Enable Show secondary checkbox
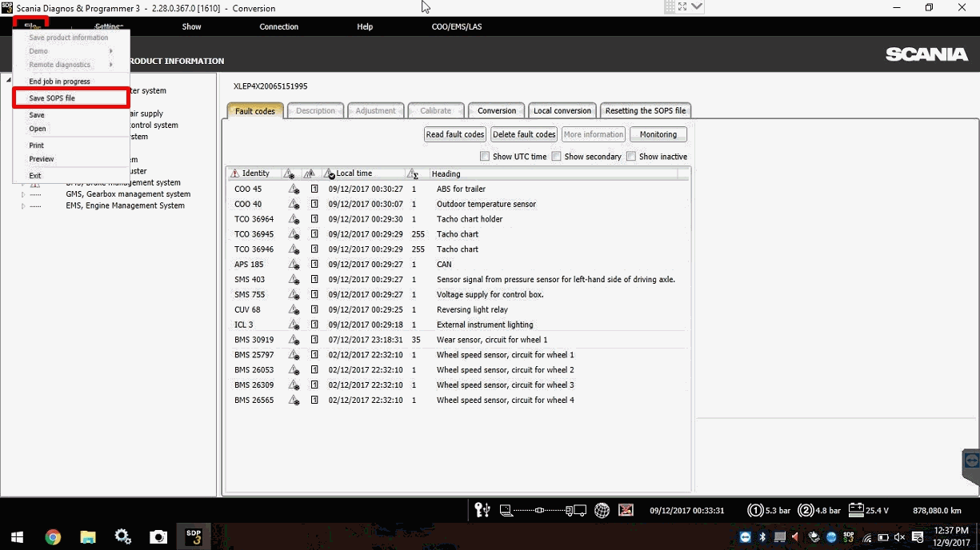The height and width of the screenshot is (550, 980). [x=556, y=157]
